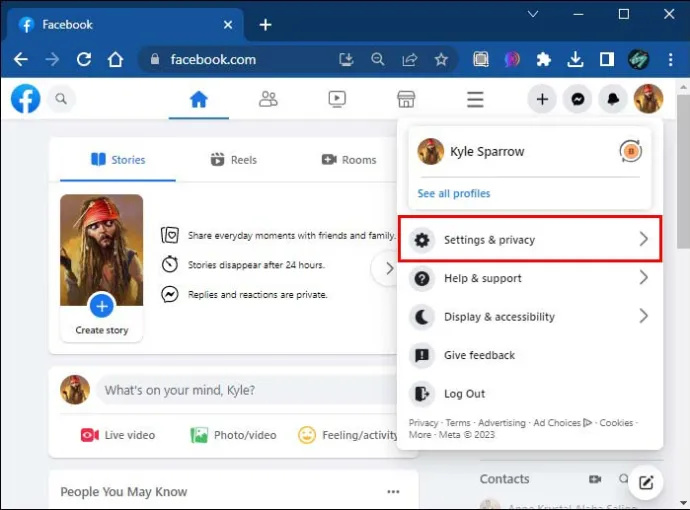
Task: Click the New message compose icon
Action: [x=646, y=483]
